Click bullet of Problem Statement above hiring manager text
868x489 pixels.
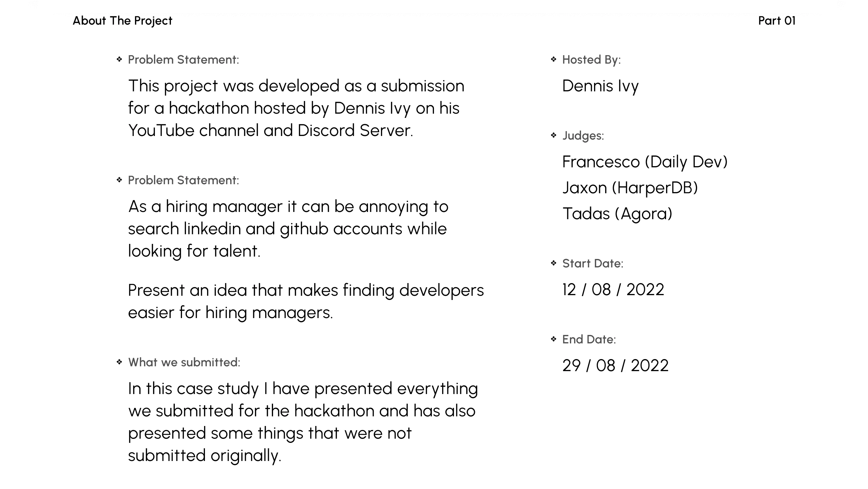[119, 180]
